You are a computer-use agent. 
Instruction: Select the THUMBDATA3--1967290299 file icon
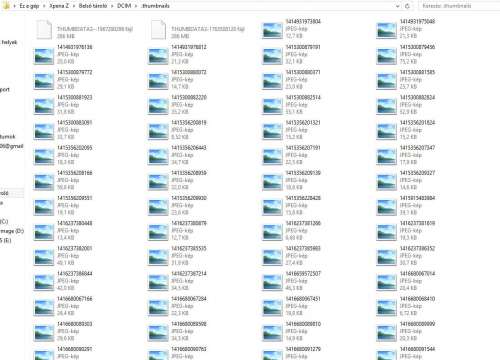point(44,30)
